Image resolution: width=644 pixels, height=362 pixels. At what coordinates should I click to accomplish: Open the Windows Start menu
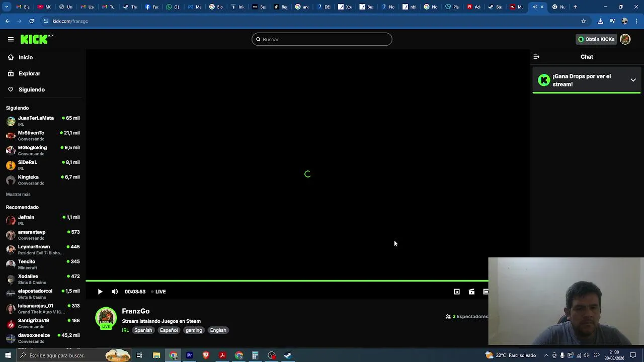click(x=8, y=355)
